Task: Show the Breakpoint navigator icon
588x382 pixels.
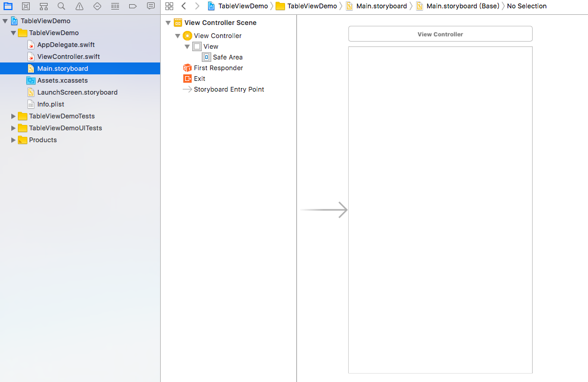Action: pos(133,6)
